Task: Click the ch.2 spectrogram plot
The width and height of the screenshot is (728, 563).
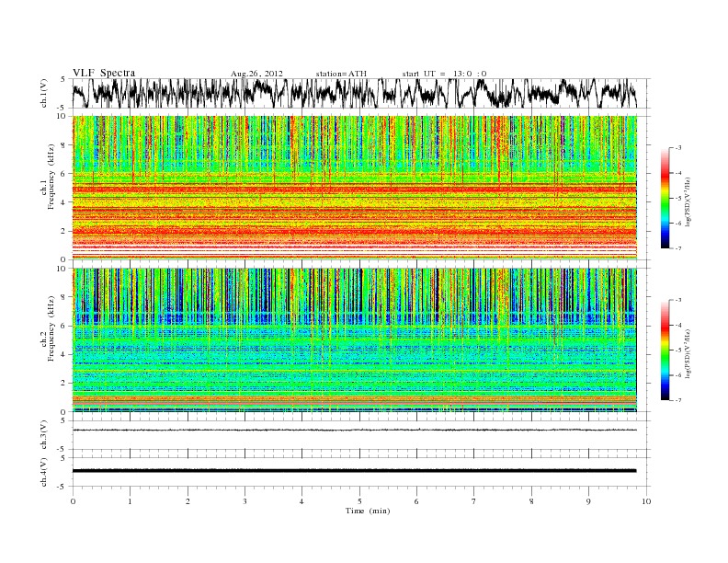Action: pyautogui.click(x=355, y=340)
